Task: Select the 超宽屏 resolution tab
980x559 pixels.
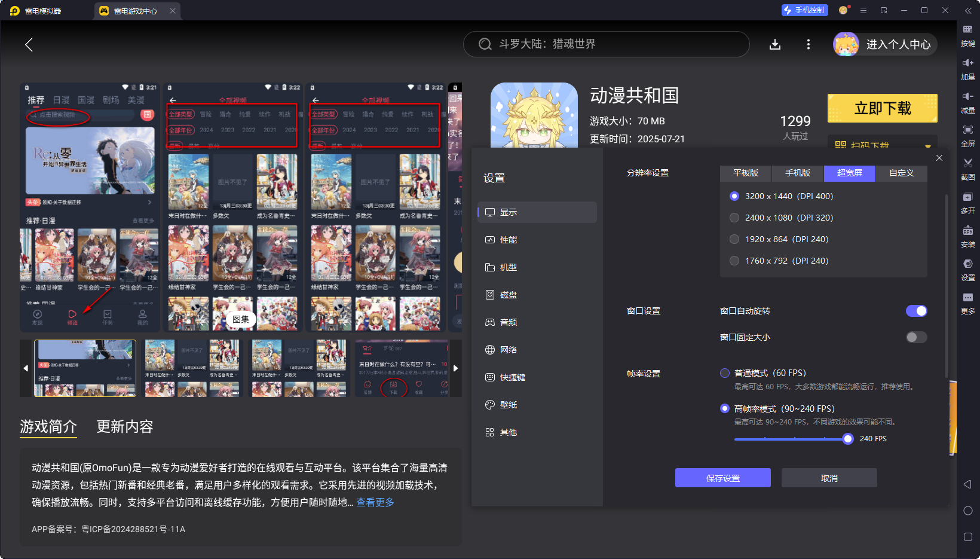Action: pos(850,173)
